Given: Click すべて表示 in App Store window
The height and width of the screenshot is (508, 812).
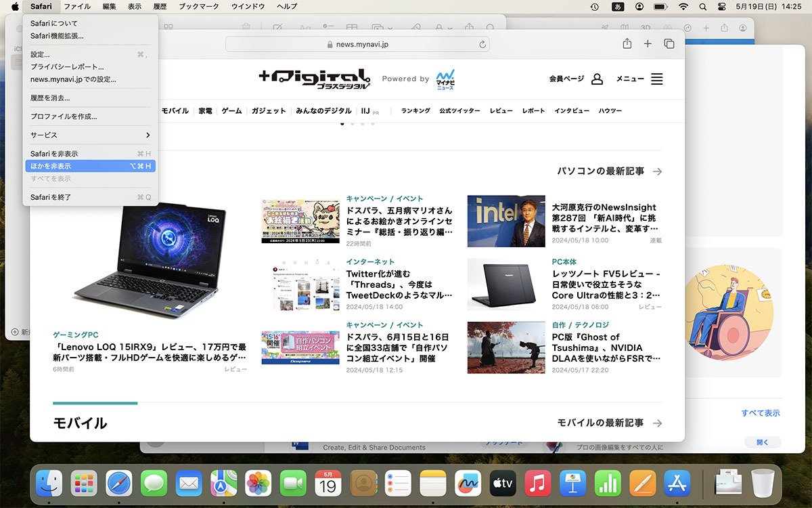Looking at the screenshot, I should pyautogui.click(x=761, y=412).
